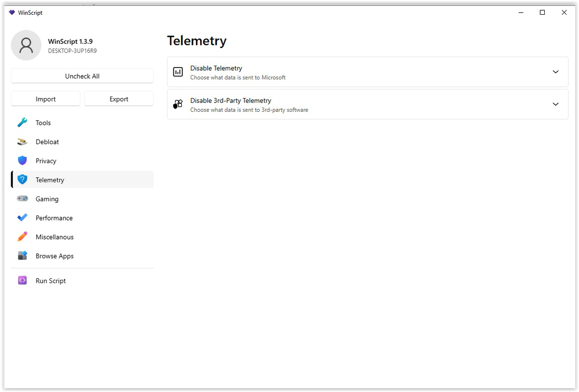579x392 pixels.
Task: Click the Disable Telemetry chart icon
Action: click(x=178, y=72)
